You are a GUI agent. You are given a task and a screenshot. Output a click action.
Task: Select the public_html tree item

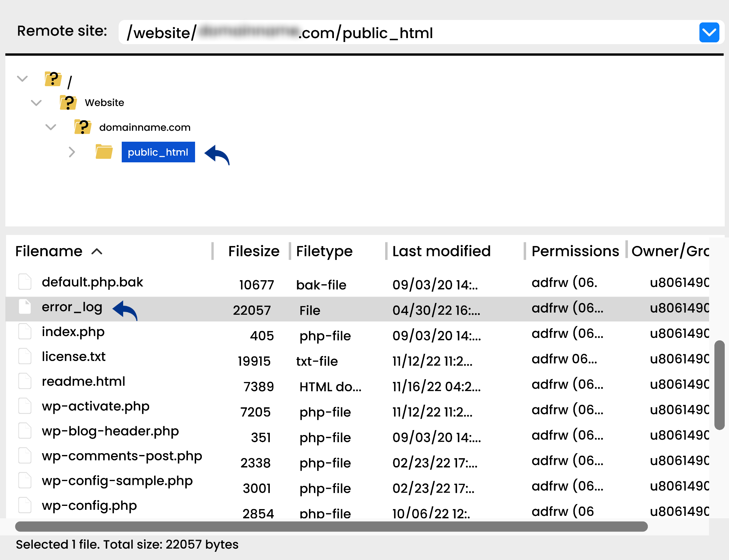pyautogui.click(x=158, y=152)
